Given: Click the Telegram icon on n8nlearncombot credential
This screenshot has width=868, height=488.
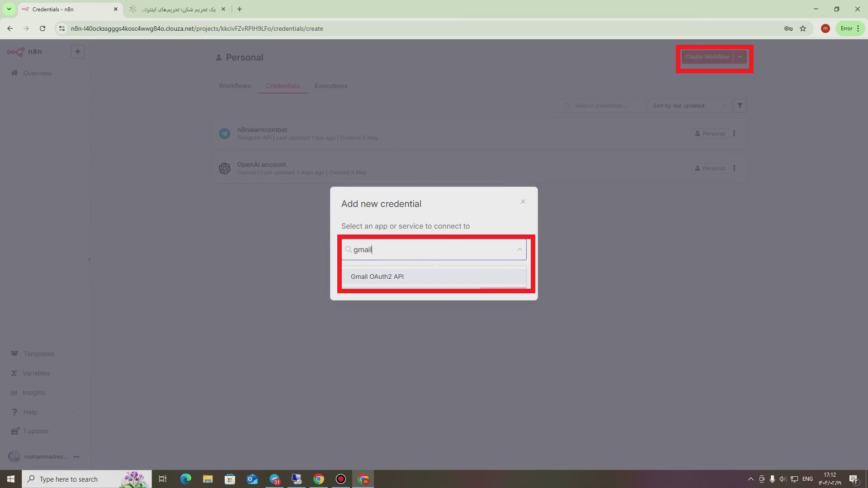Looking at the screenshot, I should coord(225,133).
